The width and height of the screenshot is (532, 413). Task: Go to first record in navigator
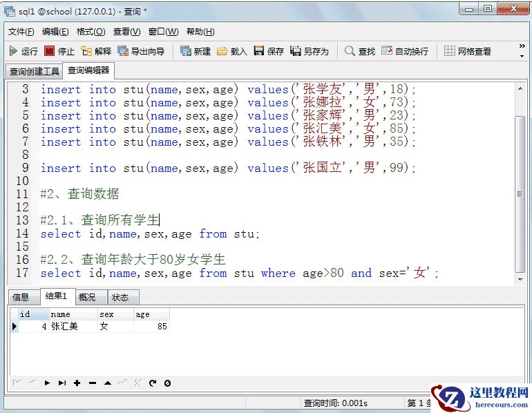[17, 383]
